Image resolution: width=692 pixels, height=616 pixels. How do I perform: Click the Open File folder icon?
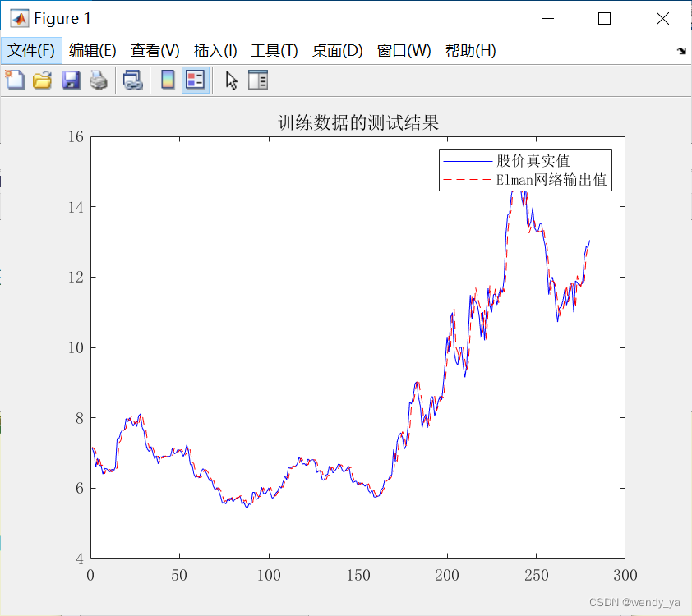click(43, 80)
